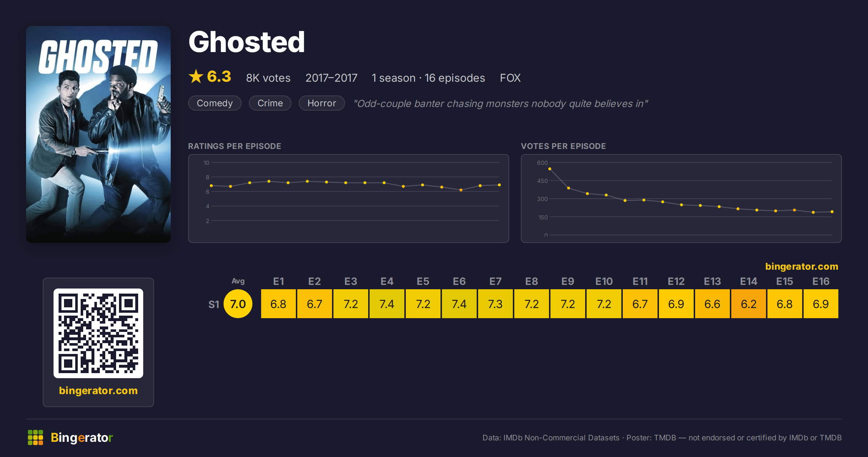Click the first point in votes chart
Image resolution: width=868 pixels, height=457 pixels.
tap(550, 169)
